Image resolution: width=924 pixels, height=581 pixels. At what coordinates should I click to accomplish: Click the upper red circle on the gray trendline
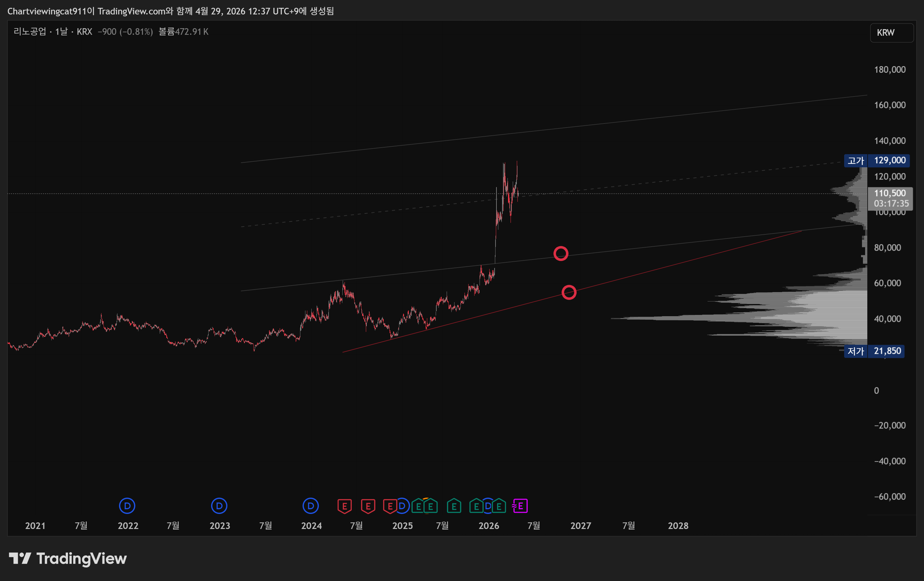[561, 254]
